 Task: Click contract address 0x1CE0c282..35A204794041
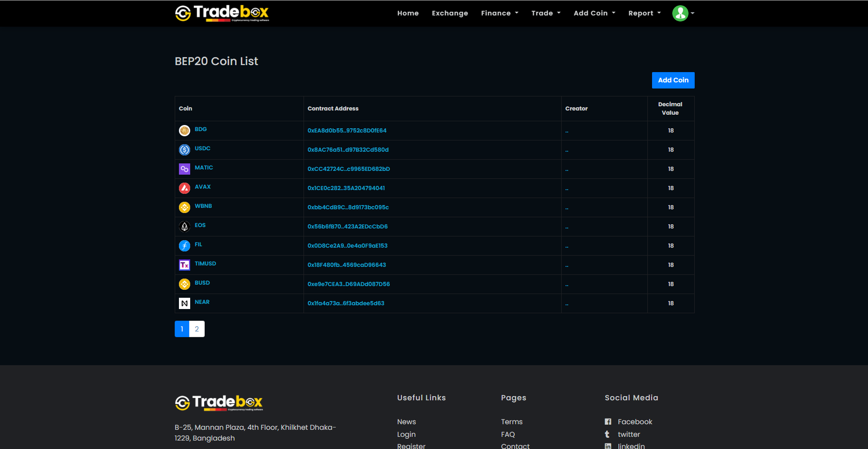346,188
